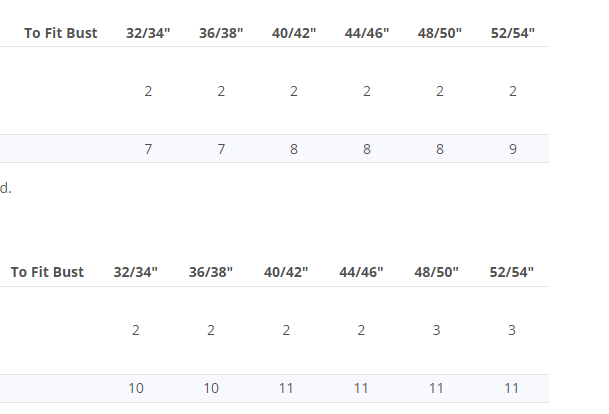Select the value 9 in the upper table
This screenshot has height=414, width=609.
pyautogui.click(x=513, y=149)
